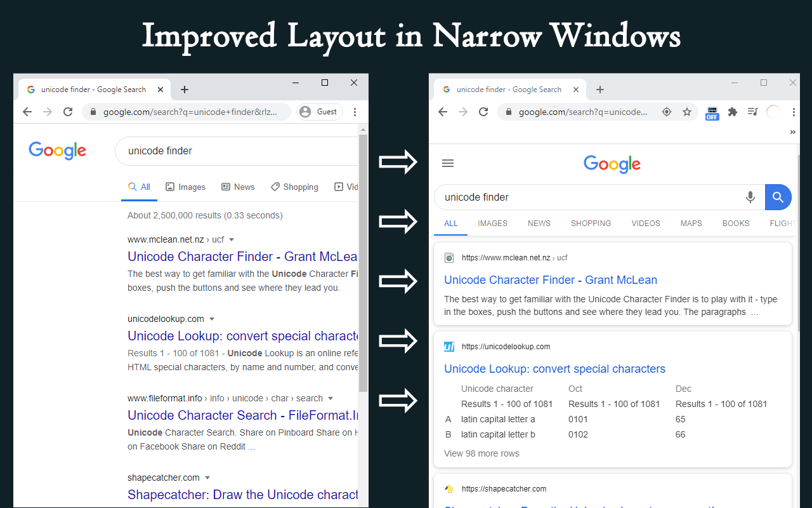Click media control icon in right toolbar
The image size is (812, 508).
[753, 112]
